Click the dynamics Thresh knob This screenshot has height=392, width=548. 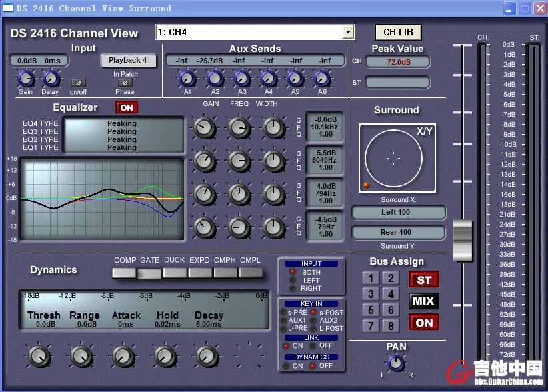39,356
